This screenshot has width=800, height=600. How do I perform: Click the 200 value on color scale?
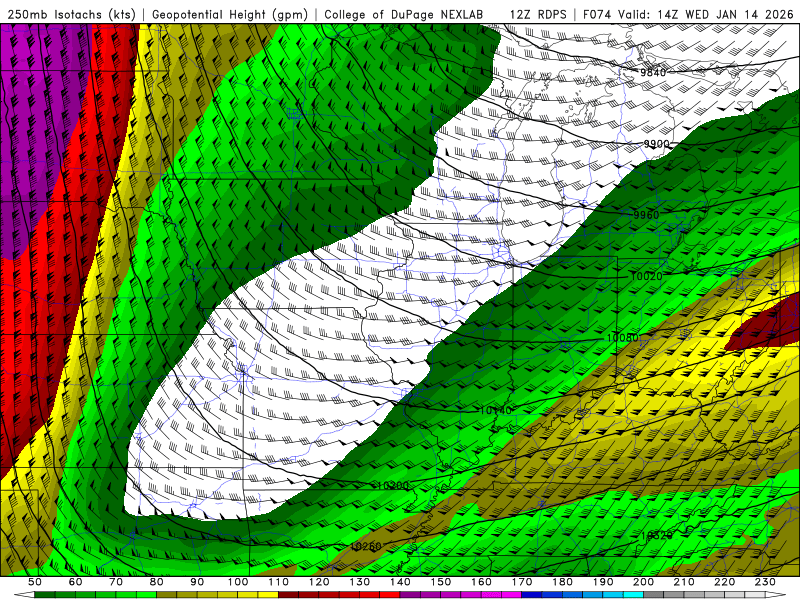(643, 582)
